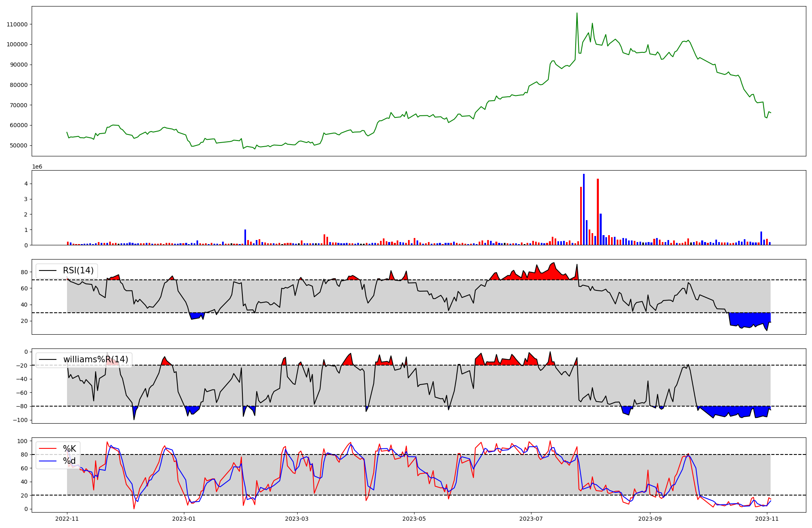Click the 50000 price axis label
This screenshot has height=528, width=812.
tap(18, 145)
